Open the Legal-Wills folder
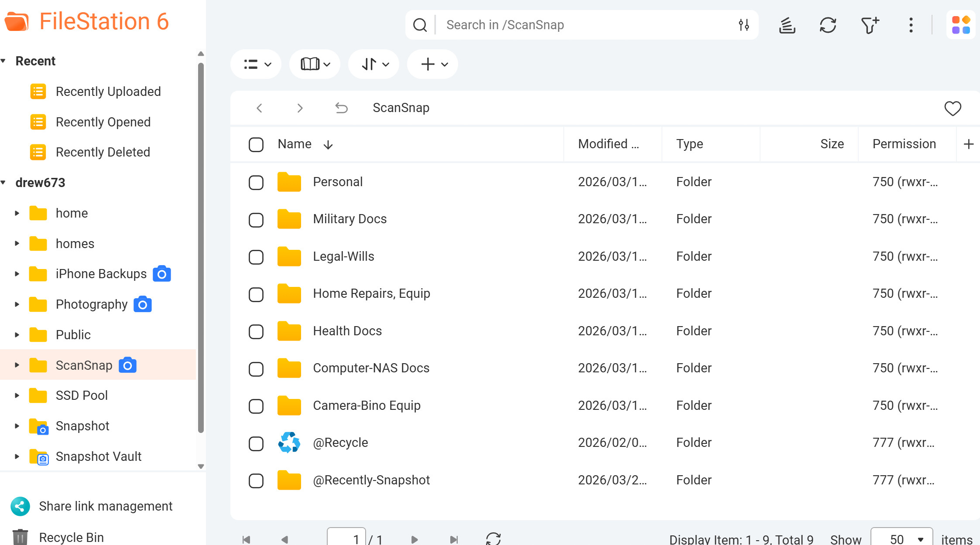The image size is (980, 545). click(x=343, y=256)
